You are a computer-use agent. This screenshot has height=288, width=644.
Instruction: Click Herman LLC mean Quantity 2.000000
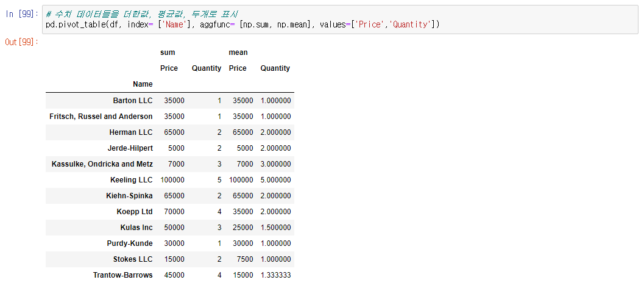(x=275, y=132)
